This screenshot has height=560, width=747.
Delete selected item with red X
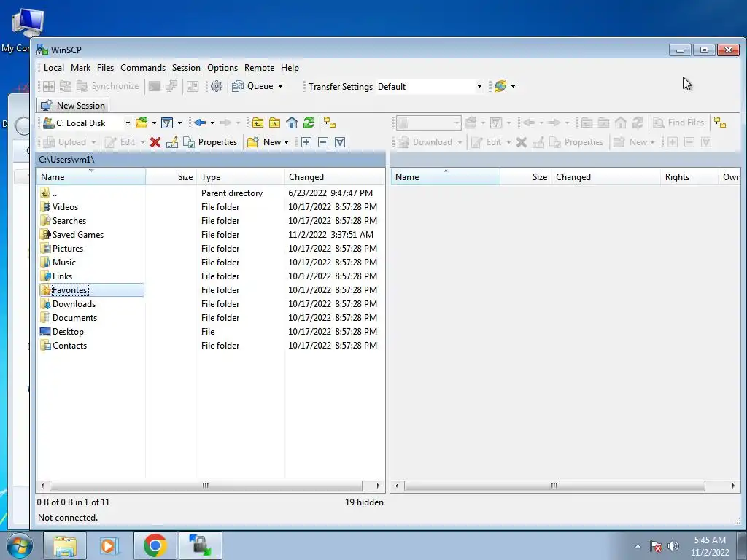(155, 142)
